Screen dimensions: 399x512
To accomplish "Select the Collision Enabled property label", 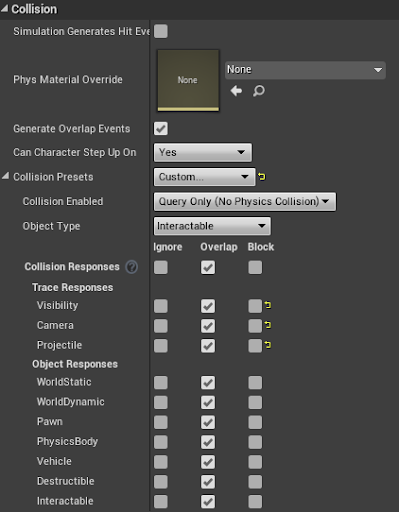I will [x=63, y=201].
